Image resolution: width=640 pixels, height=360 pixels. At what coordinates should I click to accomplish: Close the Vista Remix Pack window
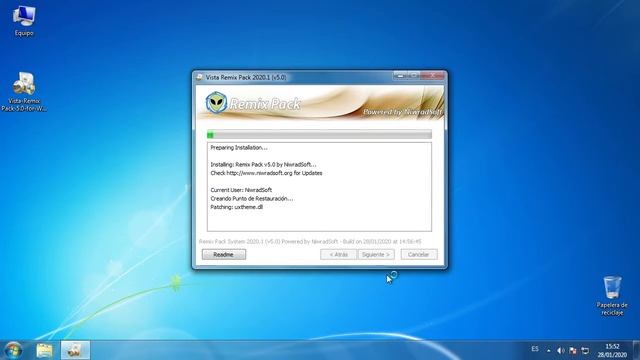[x=432, y=76]
